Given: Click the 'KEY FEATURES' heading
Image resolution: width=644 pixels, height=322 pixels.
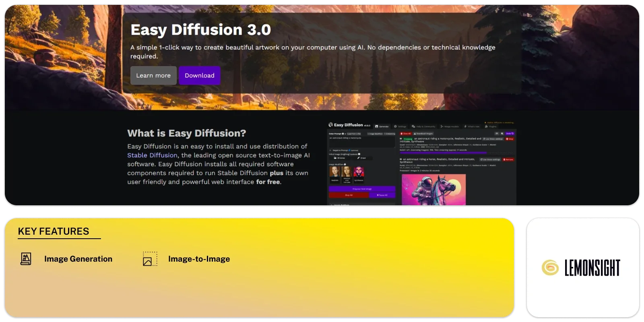Looking at the screenshot, I should [54, 231].
